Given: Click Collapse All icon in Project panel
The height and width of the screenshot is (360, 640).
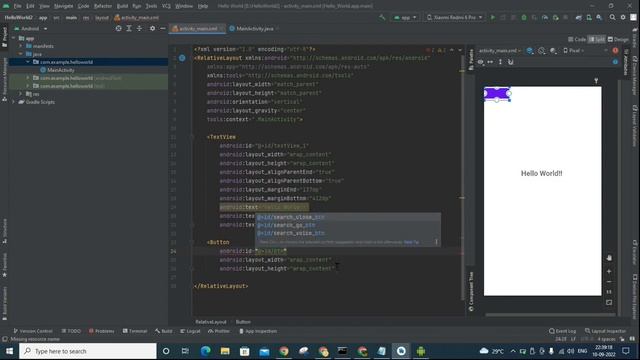Looking at the screenshot, I should (x=140, y=29).
